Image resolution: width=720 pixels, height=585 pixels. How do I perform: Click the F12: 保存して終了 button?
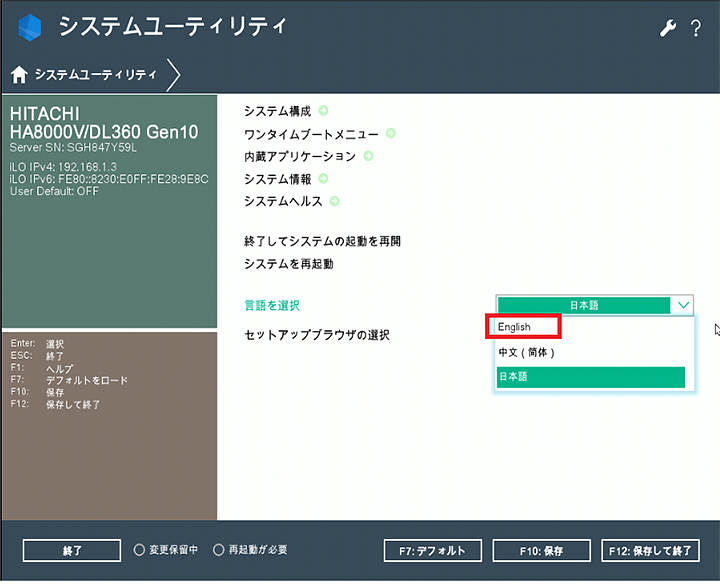(651, 551)
